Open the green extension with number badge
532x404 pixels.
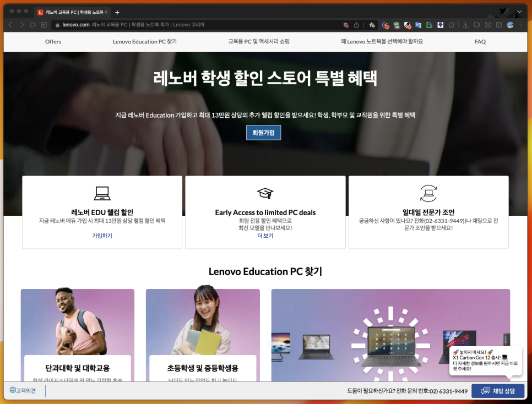click(397, 25)
